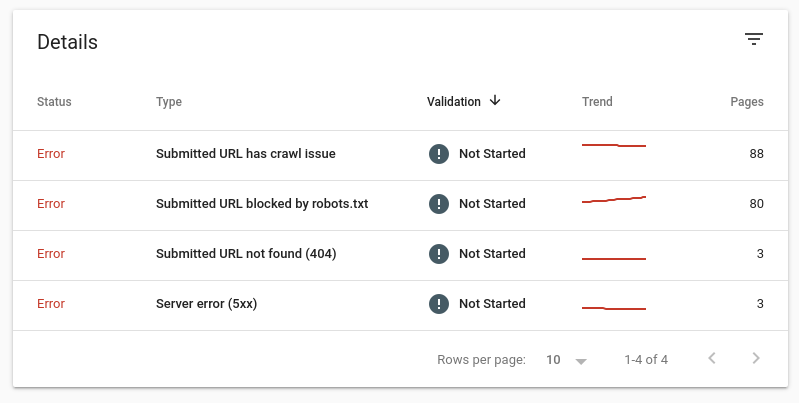Open the Submitted URL blocked by robots.txt row
Image resolution: width=799 pixels, height=403 pixels.
point(262,204)
